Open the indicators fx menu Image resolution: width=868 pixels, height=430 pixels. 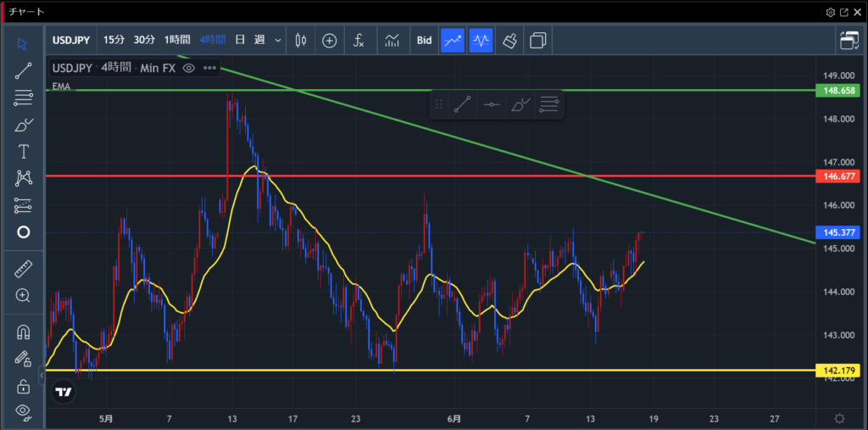point(359,40)
